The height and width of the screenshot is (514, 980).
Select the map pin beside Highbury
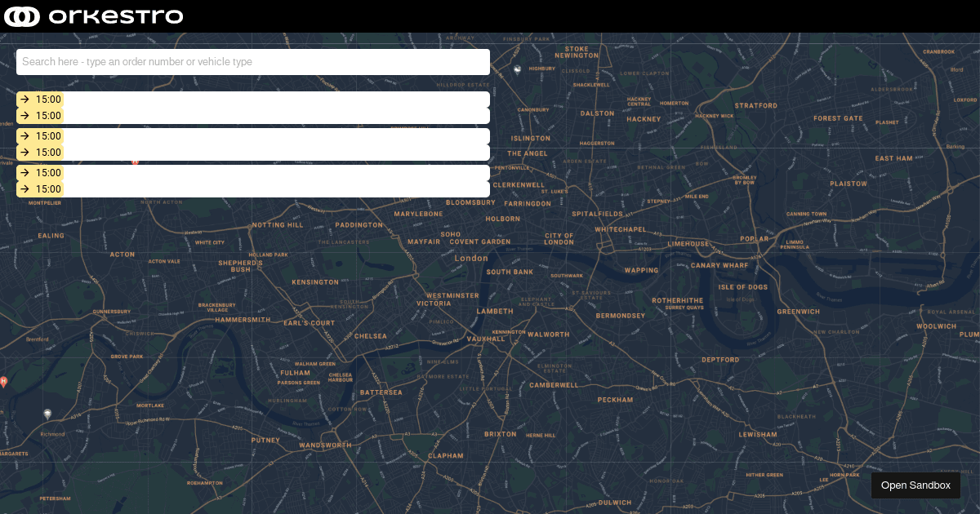pos(517,69)
